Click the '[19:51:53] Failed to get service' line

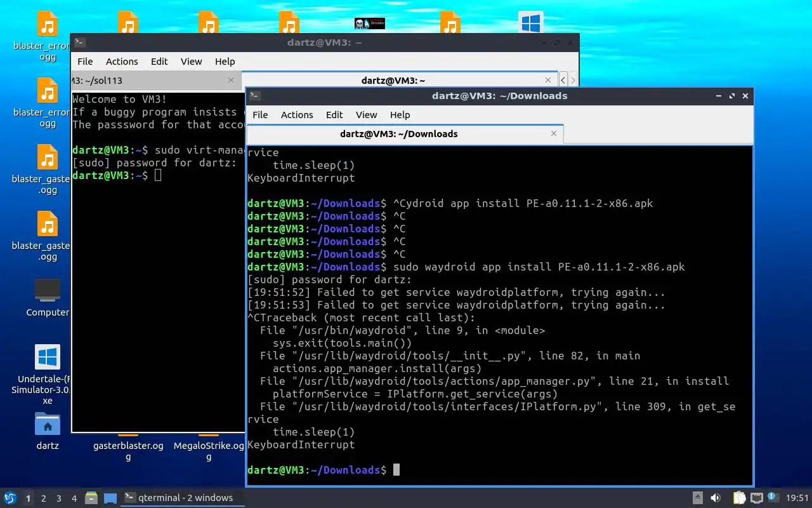(x=457, y=305)
